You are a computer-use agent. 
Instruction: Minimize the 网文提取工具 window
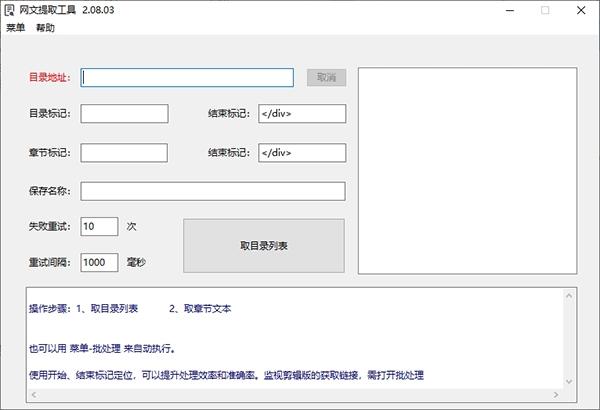[510, 10]
